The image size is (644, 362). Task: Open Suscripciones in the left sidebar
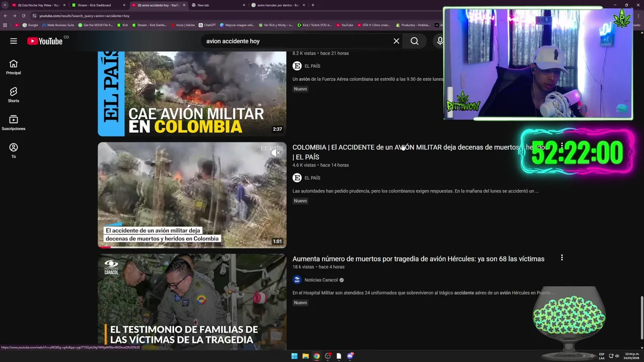click(14, 123)
